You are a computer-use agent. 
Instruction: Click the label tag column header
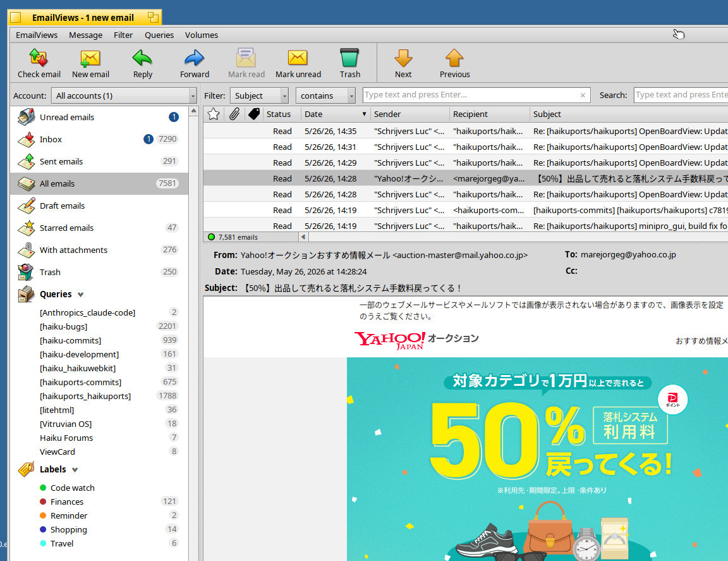point(254,114)
